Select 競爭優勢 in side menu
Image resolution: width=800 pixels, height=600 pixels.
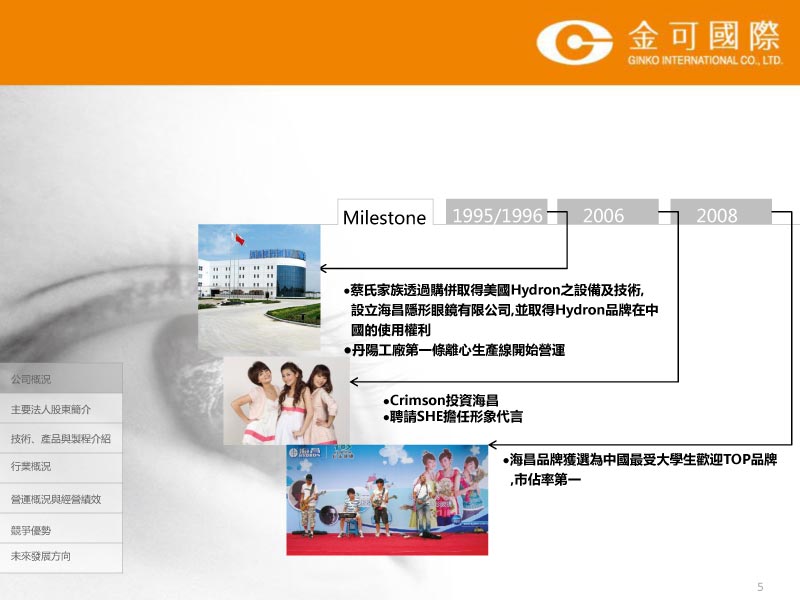(61, 529)
